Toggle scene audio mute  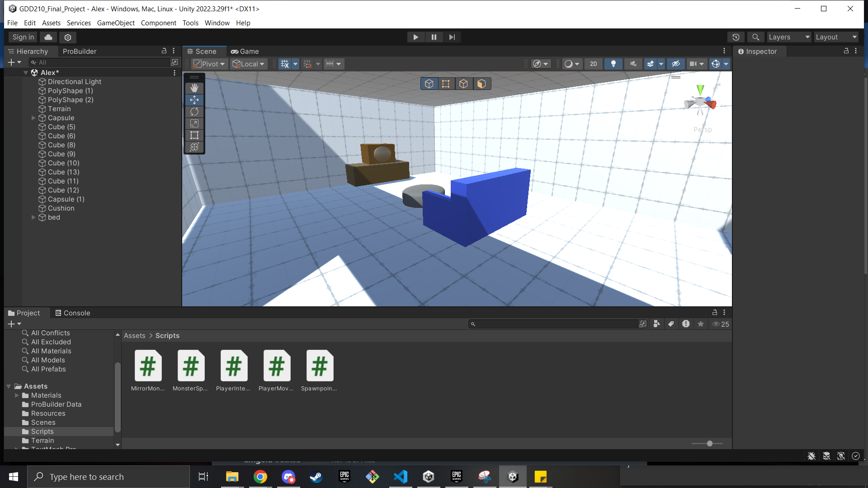coord(633,64)
